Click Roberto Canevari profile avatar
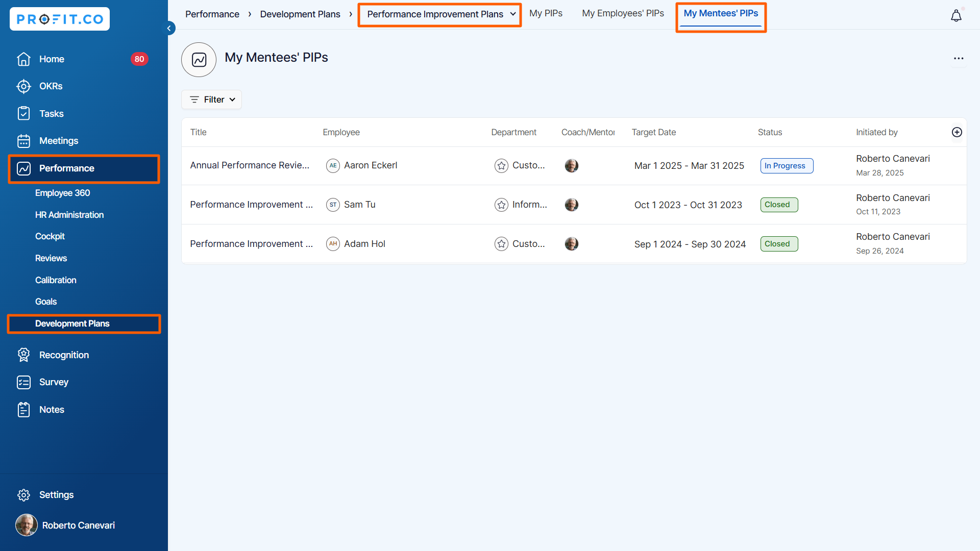980x551 pixels. (27, 525)
